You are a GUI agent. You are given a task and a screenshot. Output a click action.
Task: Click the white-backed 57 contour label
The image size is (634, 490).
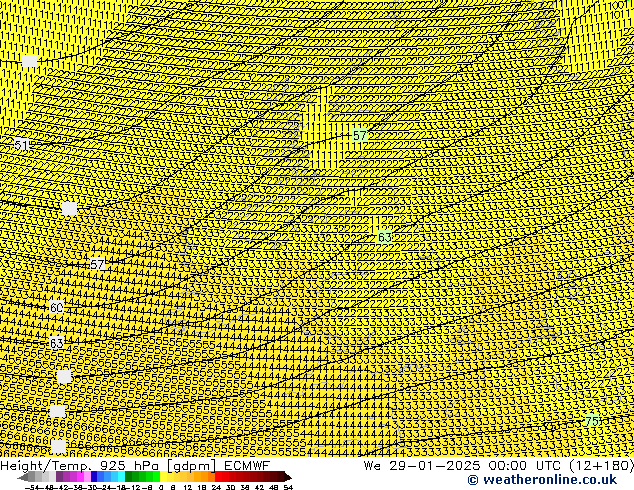97,264
